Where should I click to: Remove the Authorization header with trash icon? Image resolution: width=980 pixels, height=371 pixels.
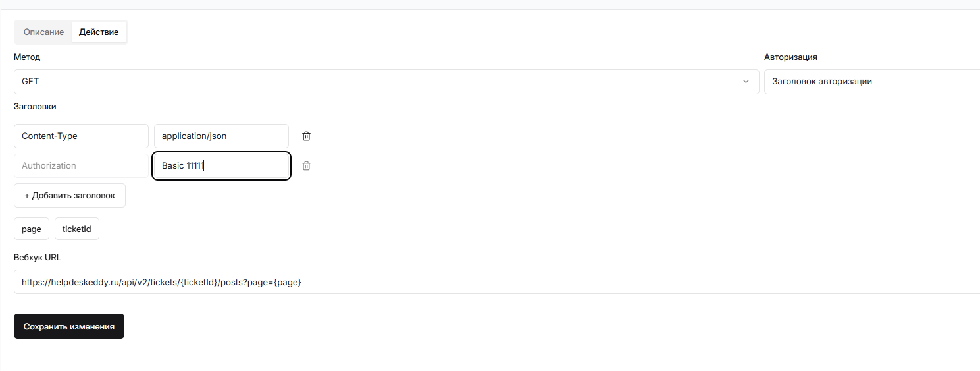point(306,166)
